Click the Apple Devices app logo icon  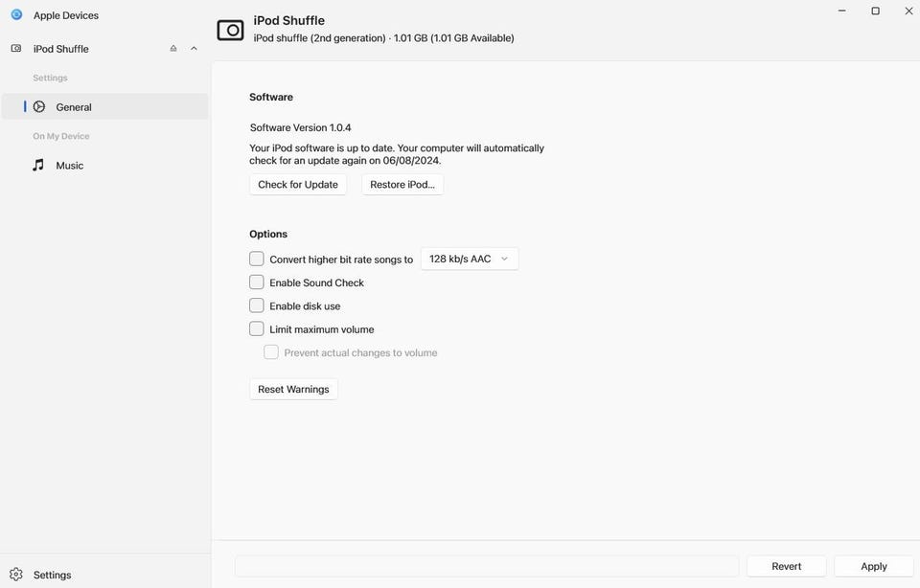pos(16,14)
